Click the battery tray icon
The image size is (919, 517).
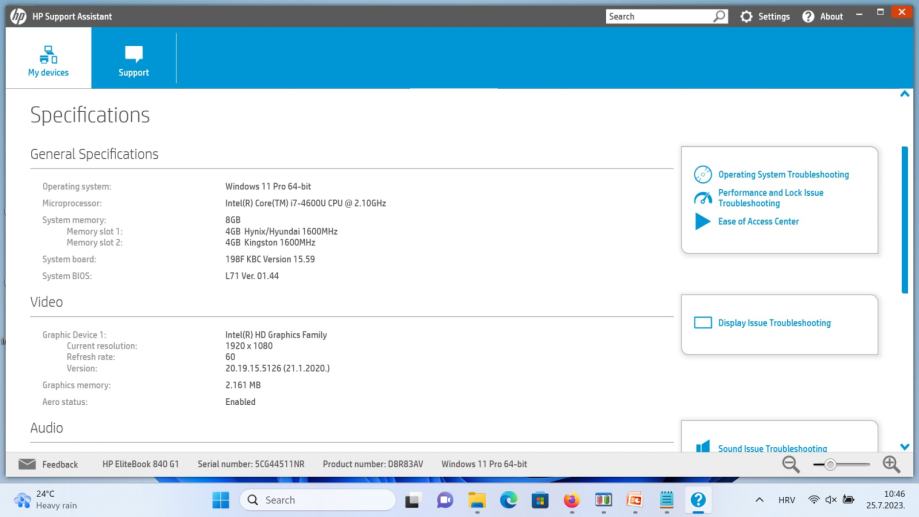pos(848,500)
